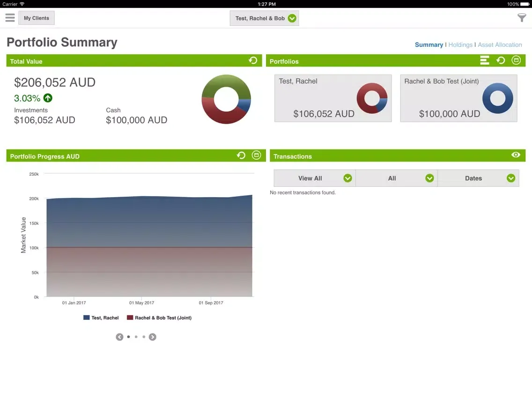Switch Portfolios panel to list view

coord(485,60)
